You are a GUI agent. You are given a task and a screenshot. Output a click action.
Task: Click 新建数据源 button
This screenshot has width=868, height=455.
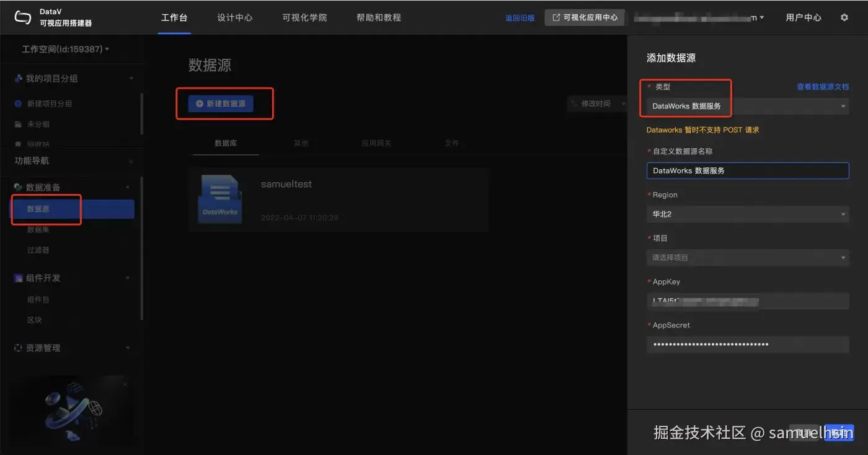tap(221, 104)
